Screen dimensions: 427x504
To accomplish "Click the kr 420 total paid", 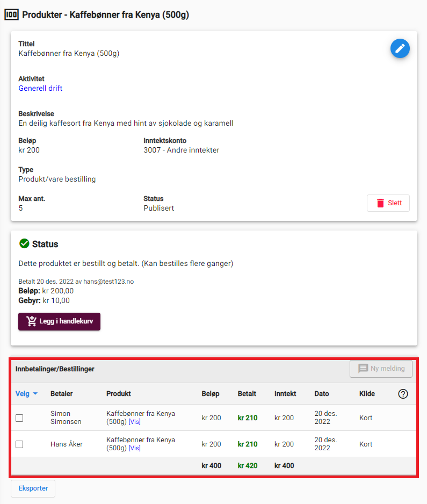I will click(248, 466).
